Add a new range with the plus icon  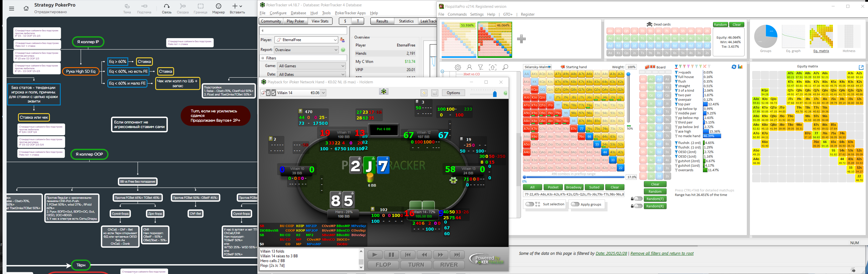pos(521,39)
